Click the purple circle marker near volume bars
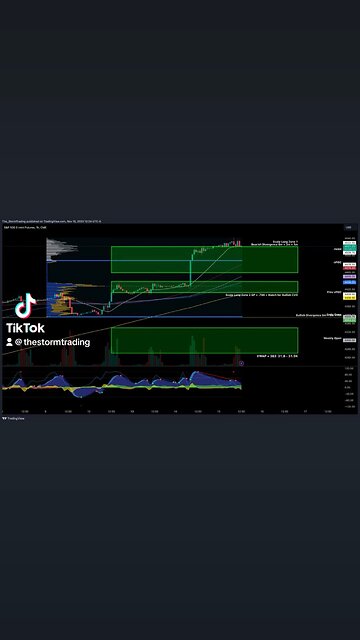 coord(242,363)
